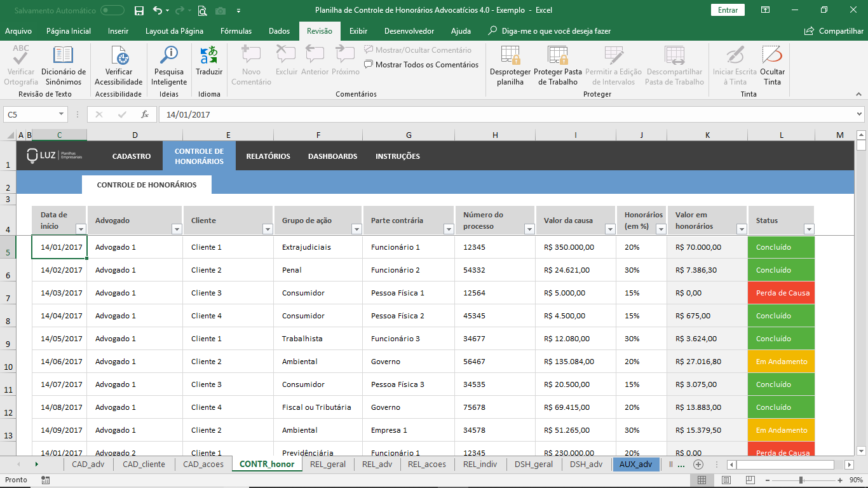Switch to Dados ribbon tab
The image size is (868, 488).
pos(279,30)
